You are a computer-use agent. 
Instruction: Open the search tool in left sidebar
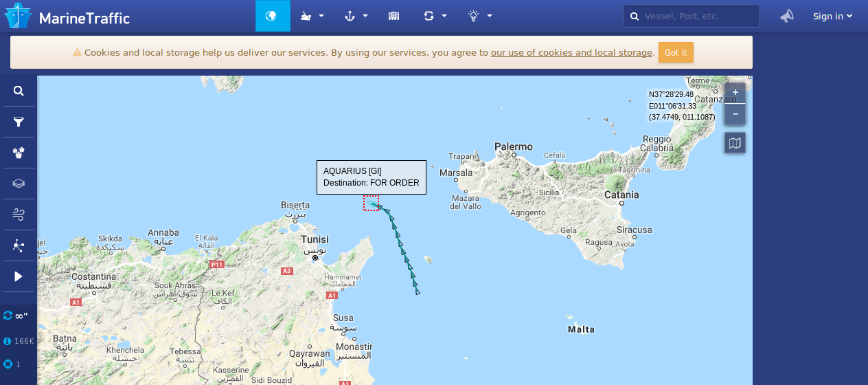tap(19, 91)
